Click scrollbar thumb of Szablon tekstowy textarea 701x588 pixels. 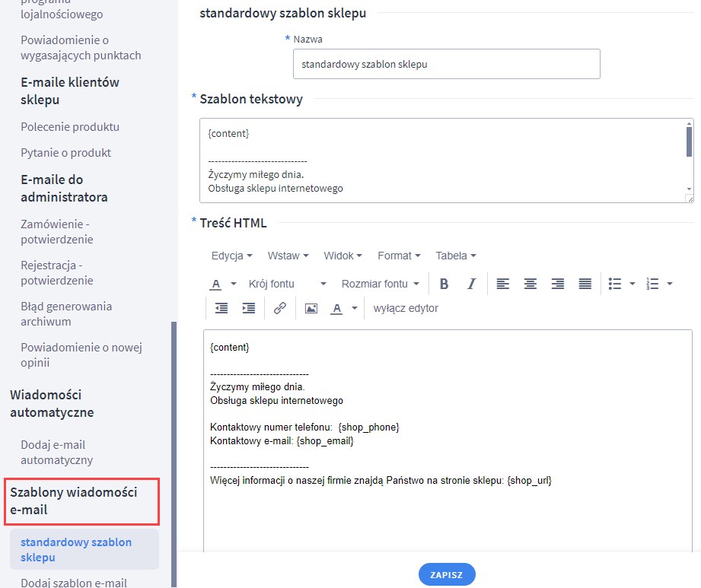pos(689,141)
